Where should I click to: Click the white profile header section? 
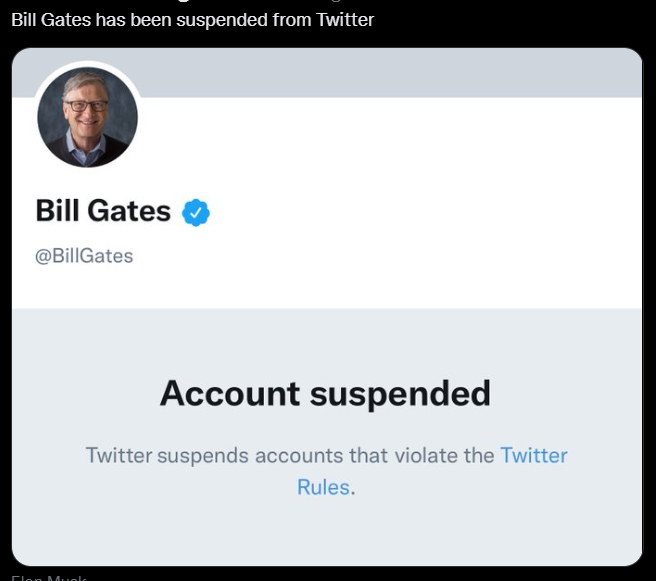[x=327, y=203]
